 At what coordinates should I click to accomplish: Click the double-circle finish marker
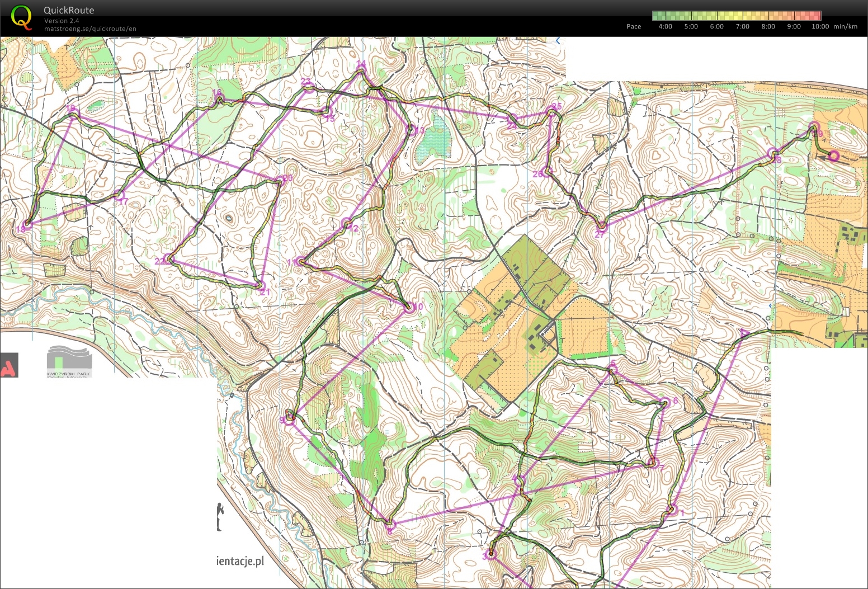[x=833, y=156]
